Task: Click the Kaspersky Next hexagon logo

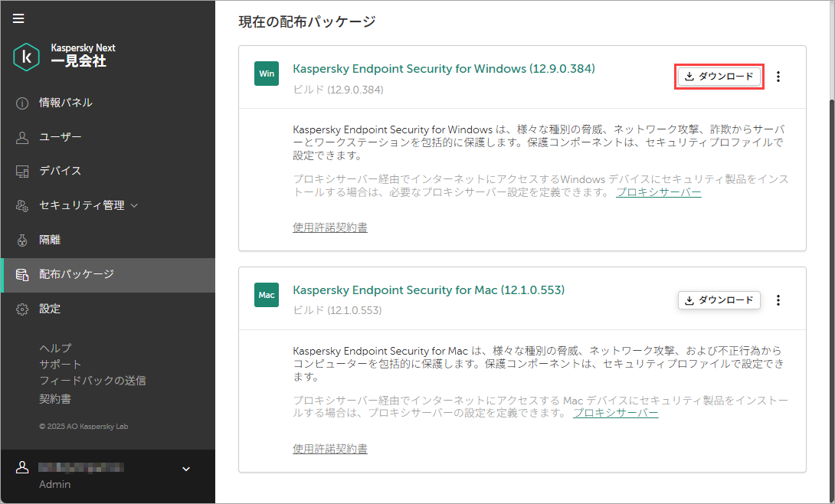Action: [x=27, y=57]
